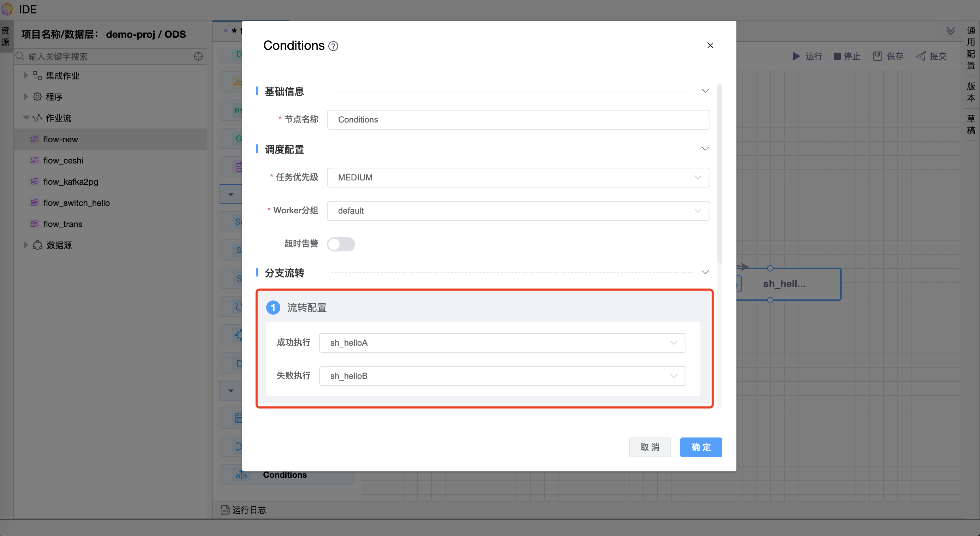Click the stop toolbar icon

point(837,56)
